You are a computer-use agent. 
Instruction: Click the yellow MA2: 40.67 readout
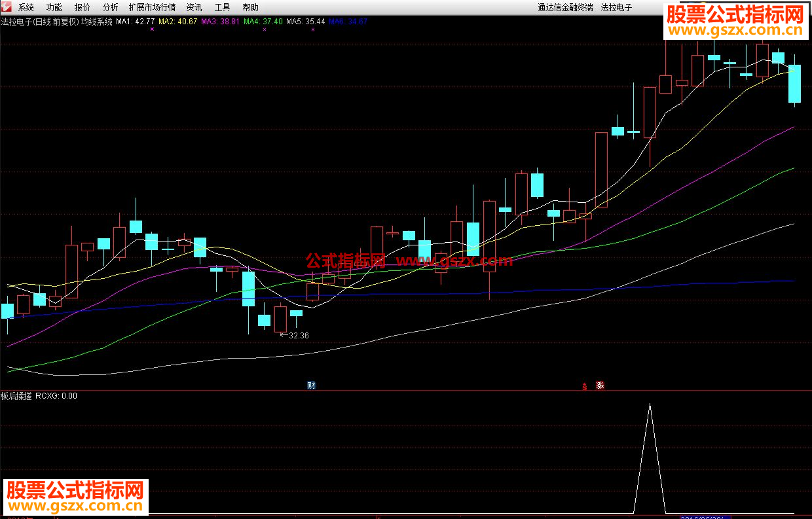(178, 22)
